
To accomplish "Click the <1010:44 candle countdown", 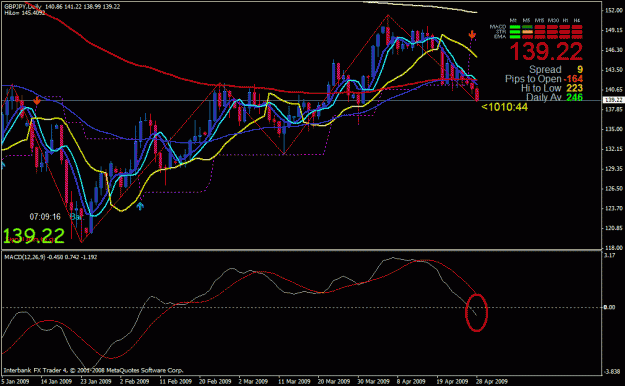I will [504, 107].
